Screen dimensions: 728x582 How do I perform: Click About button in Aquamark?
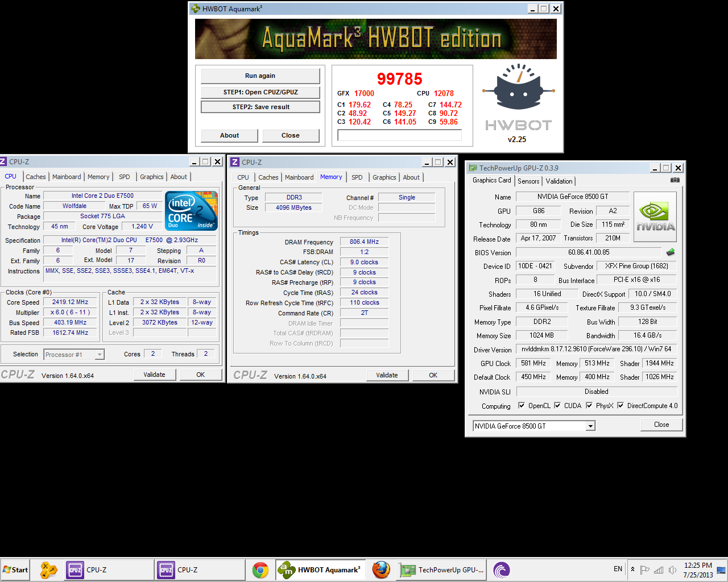tap(230, 135)
